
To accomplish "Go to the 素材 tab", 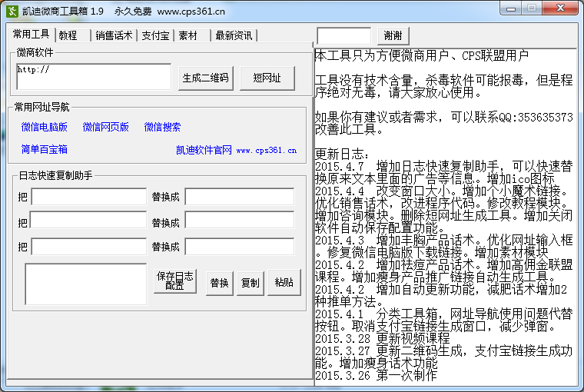I will pyautogui.click(x=188, y=35).
